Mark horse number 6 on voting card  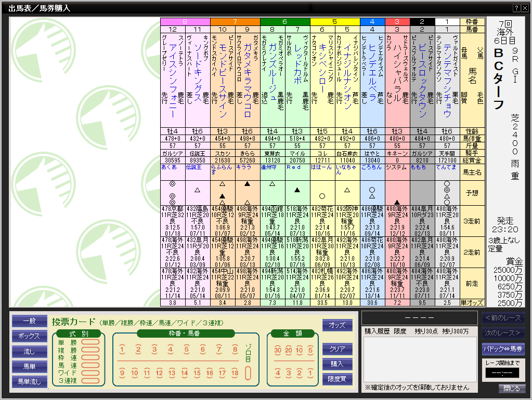pyautogui.click(x=202, y=350)
